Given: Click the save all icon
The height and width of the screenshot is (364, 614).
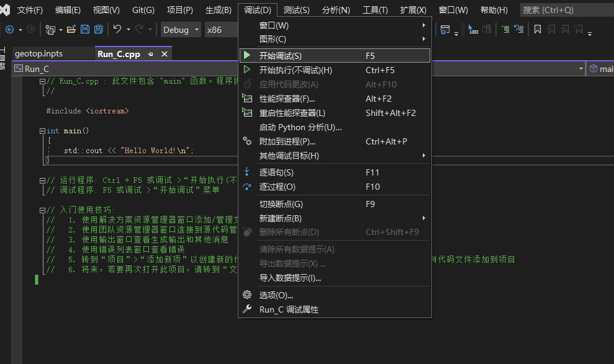Looking at the screenshot, I should (99, 29).
